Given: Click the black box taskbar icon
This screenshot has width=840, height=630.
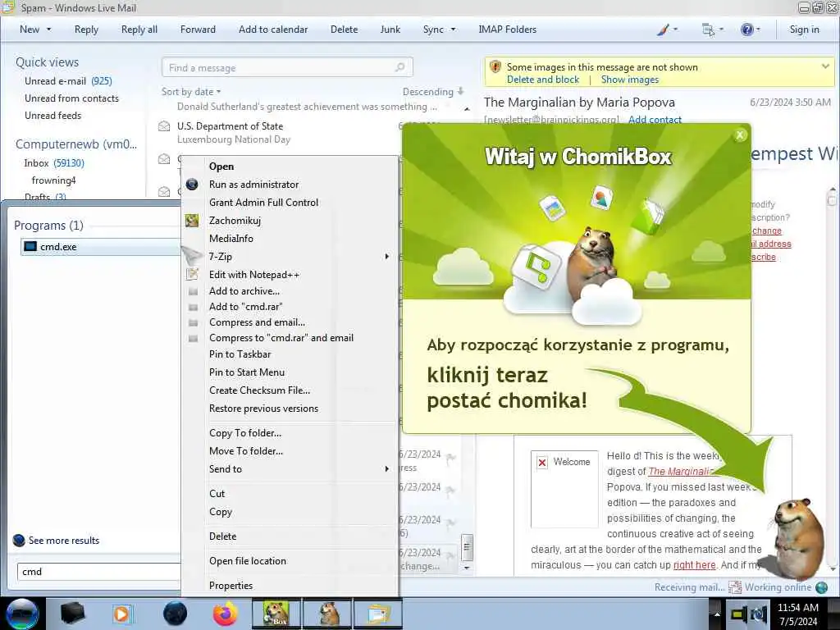Looking at the screenshot, I should [72, 614].
